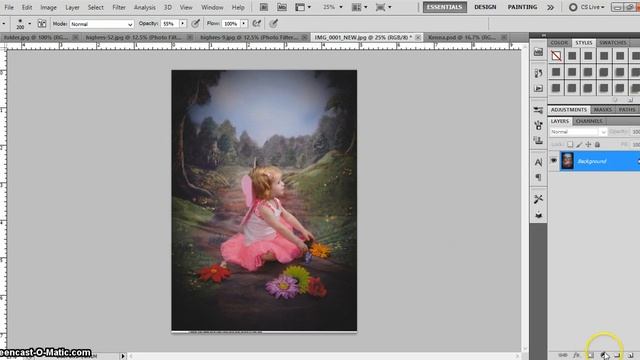Image resolution: width=640 pixels, height=360 pixels.
Task: Click the Opacity value field
Action: click(169, 24)
